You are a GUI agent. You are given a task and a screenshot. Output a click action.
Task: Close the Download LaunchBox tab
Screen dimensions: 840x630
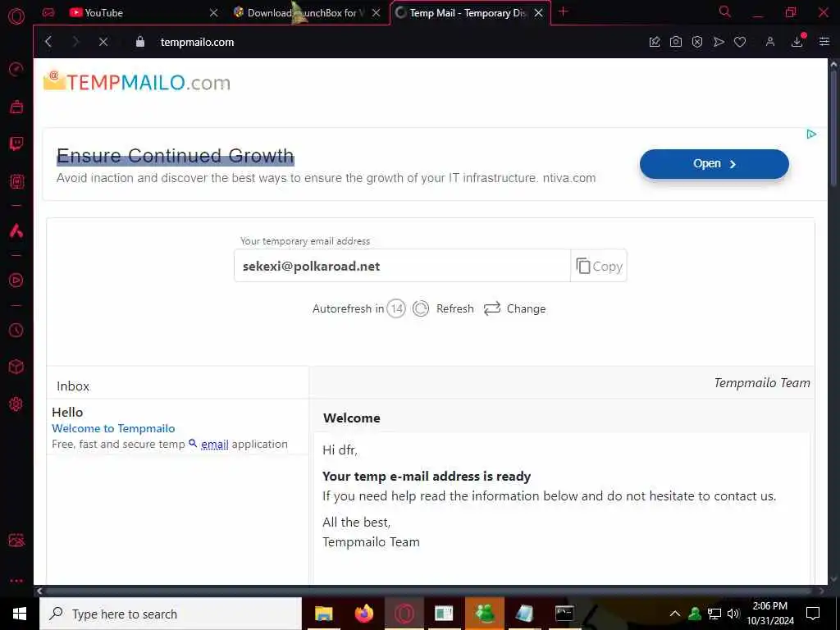click(x=376, y=13)
